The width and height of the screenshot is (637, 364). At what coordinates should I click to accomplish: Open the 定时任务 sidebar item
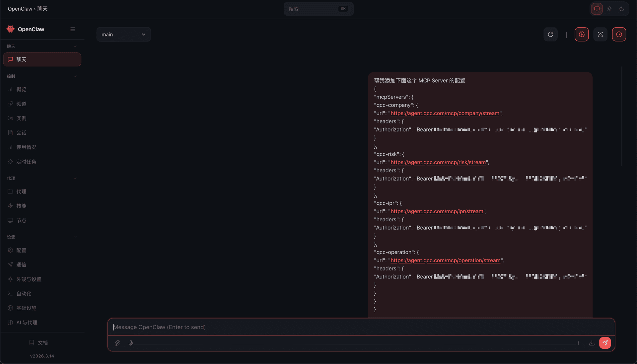click(26, 162)
